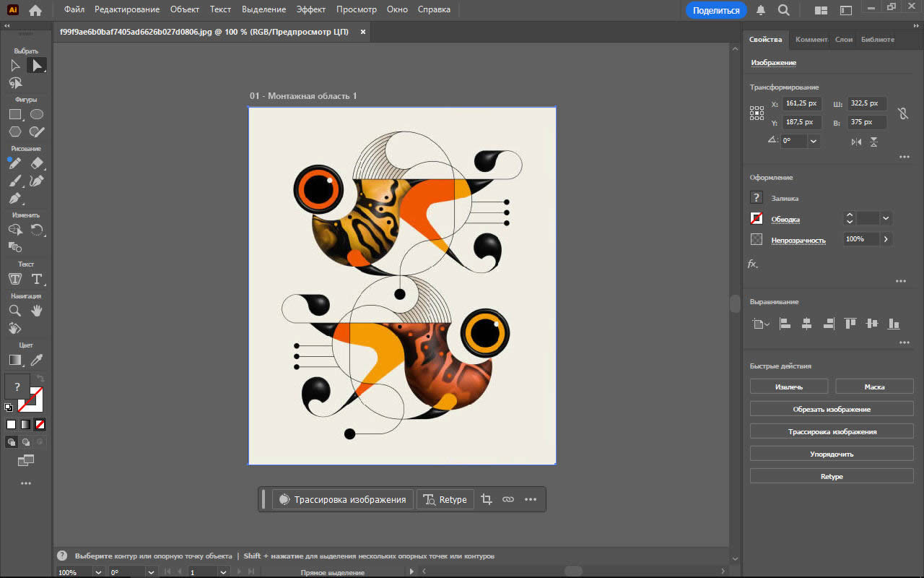Image resolution: width=924 pixels, height=578 pixels.
Task: Select the Eyedropper tool
Action: pos(37,359)
